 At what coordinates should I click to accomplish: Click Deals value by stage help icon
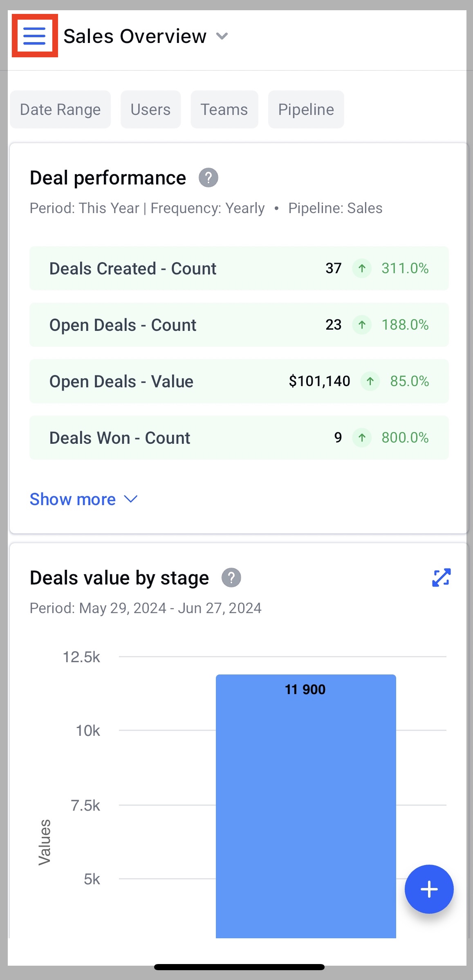click(231, 578)
